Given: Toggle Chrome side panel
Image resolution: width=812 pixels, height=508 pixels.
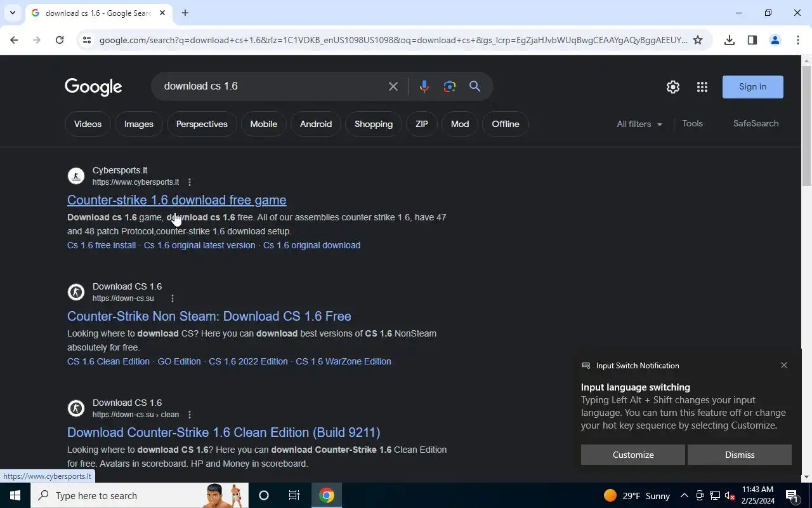Looking at the screenshot, I should click(x=752, y=40).
